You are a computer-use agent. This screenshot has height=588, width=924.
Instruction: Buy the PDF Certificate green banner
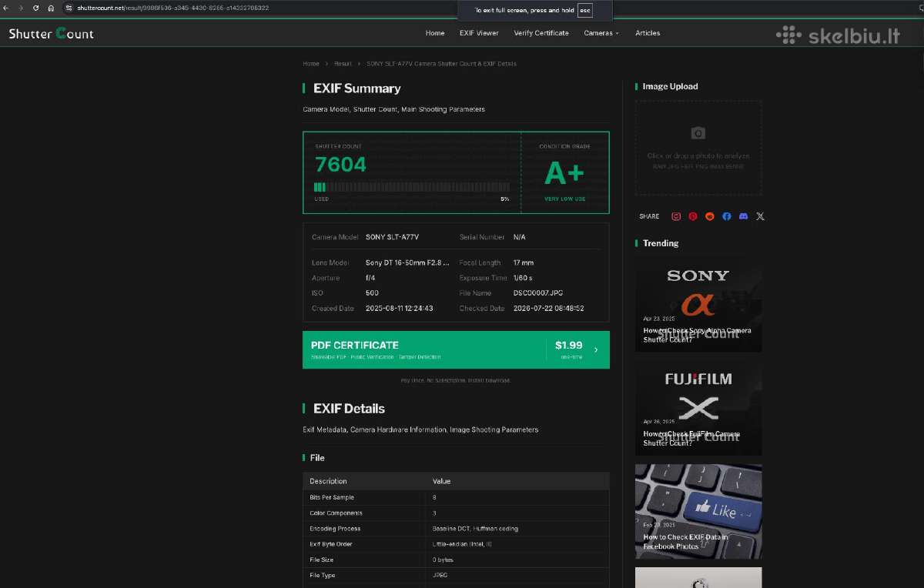pyautogui.click(x=456, y=349)
